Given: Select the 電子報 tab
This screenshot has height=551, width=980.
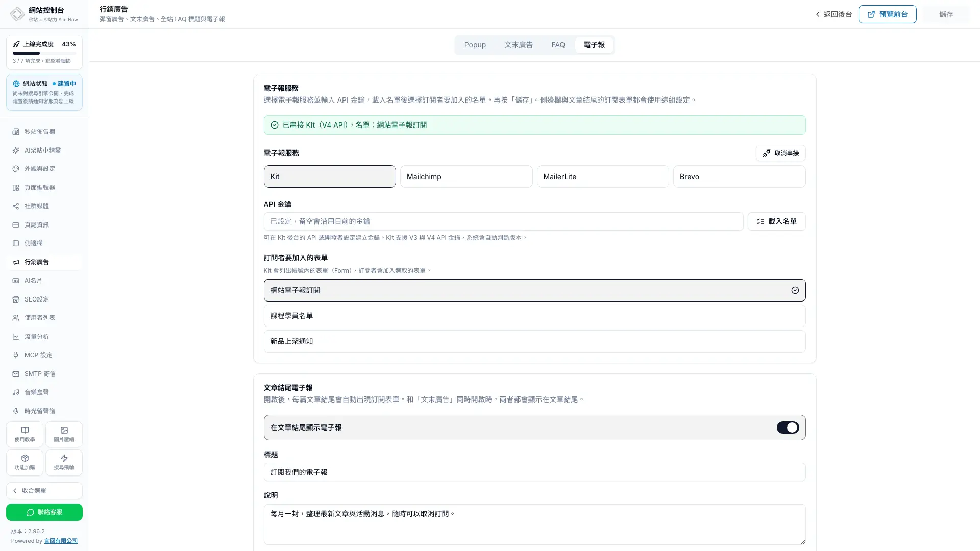Looking at the screenshot, I should [594, 45].
